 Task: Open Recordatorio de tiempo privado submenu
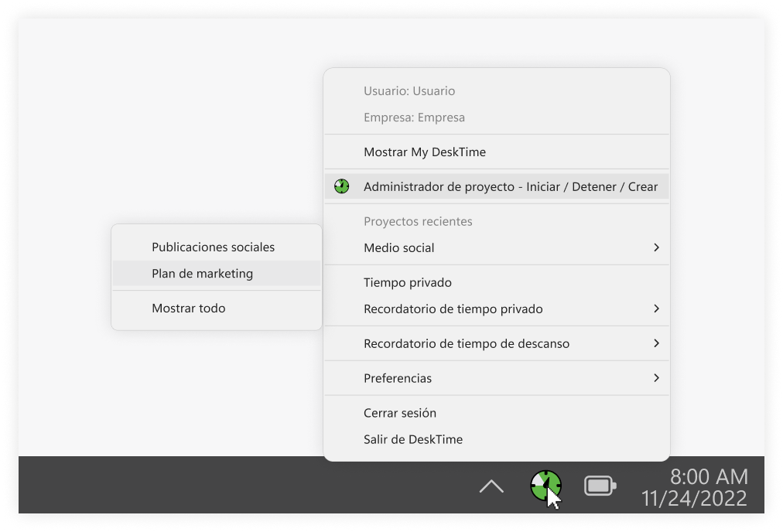click(497, 309)
